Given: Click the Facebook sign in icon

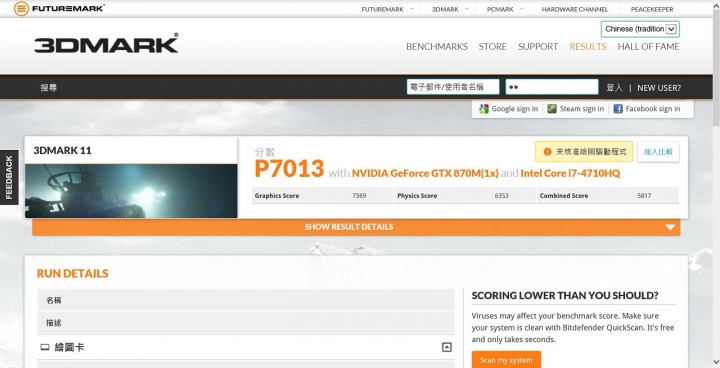Looking at the screenshot, I should coord(618,109).
